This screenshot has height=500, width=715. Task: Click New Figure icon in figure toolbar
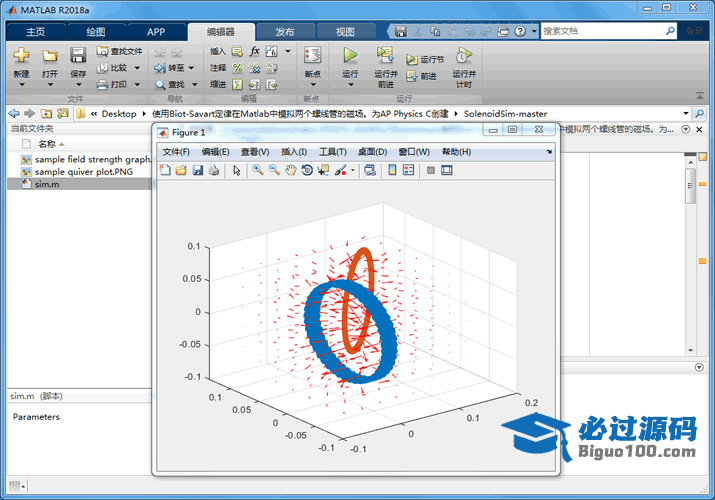click(165, 170)
